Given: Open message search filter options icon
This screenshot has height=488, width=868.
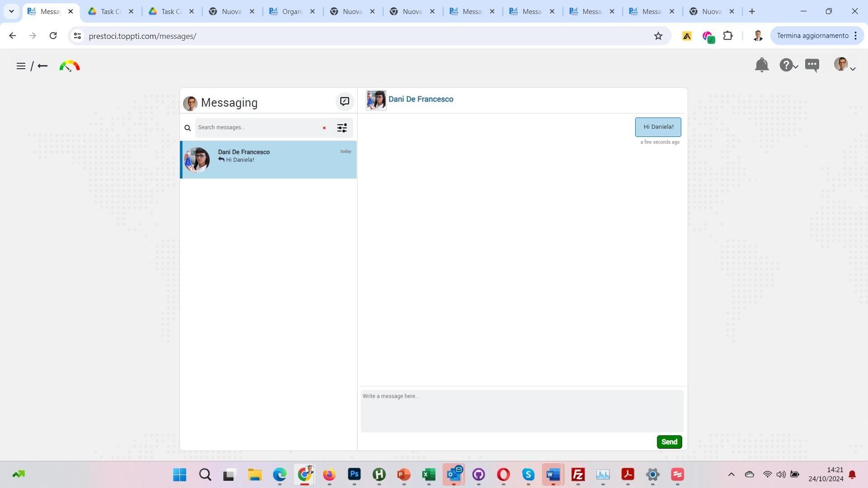Looking at the screenshot, I should 342,128.
